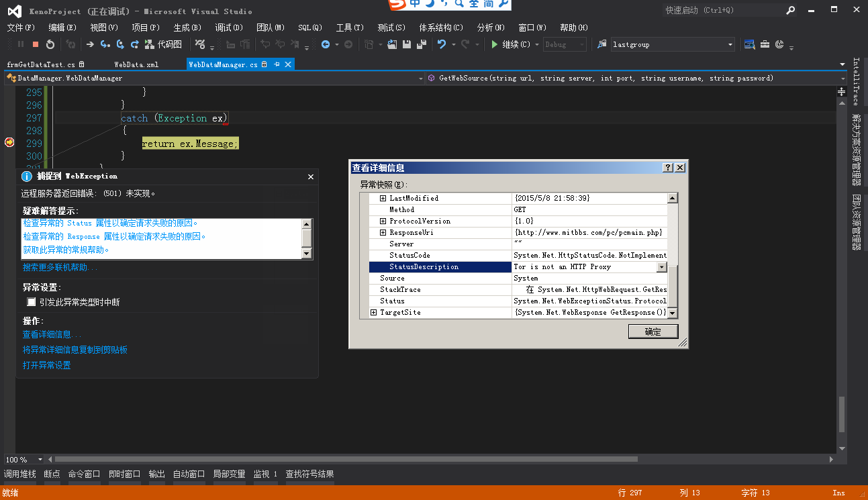Click the 检查异常的 Status 属性 troubleshooting hint
The height and width of the screenshot is (500, 868).
tap(111, 223)
